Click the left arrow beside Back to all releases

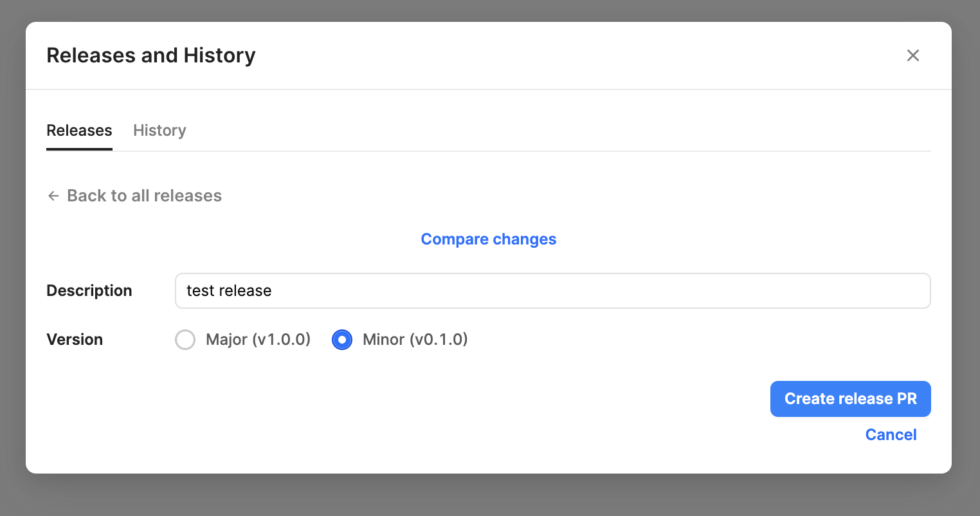click(x=53, y=196)
